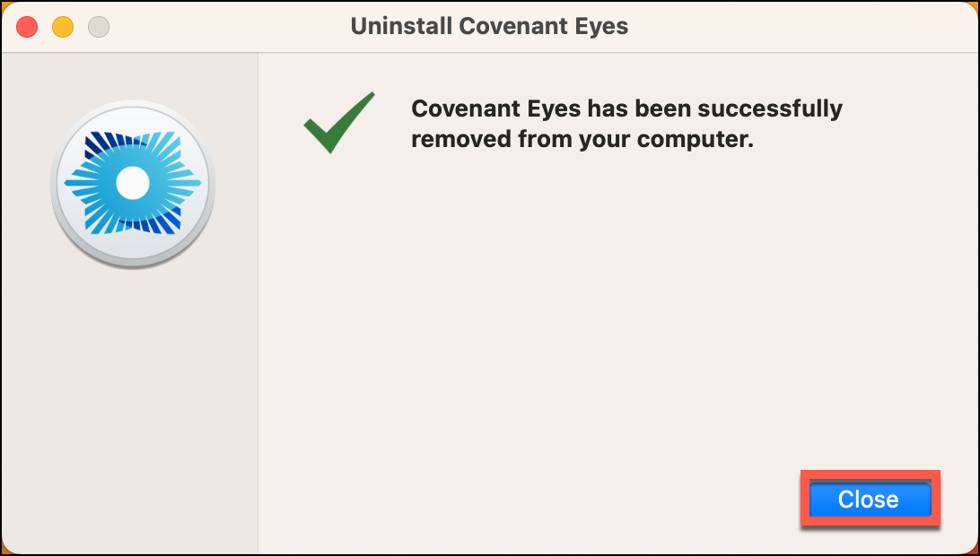Viewport: 980px width, 556px height.
Task: Click the word "successfully" in the message
Action: pos(770,110)
